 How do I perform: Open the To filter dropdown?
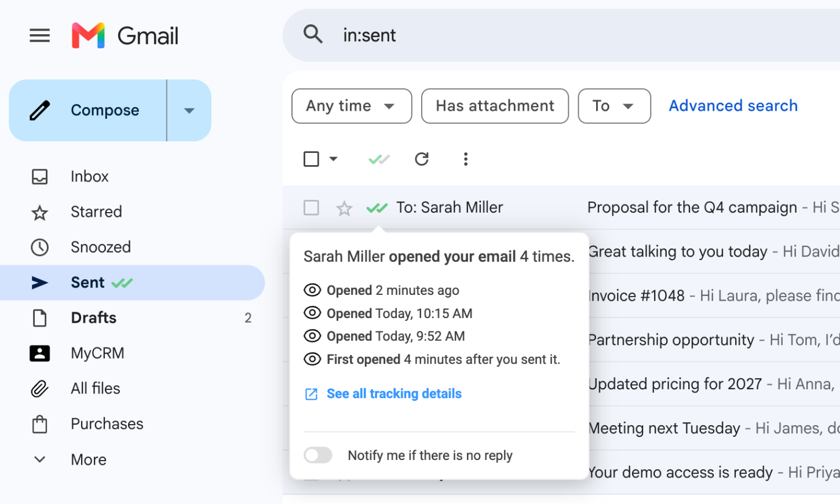point(614,106)
